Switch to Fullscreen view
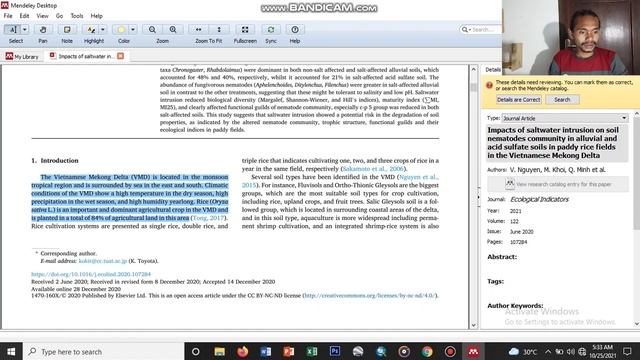The height and width of the screenshot is (360, 640). tap(245, 30)
